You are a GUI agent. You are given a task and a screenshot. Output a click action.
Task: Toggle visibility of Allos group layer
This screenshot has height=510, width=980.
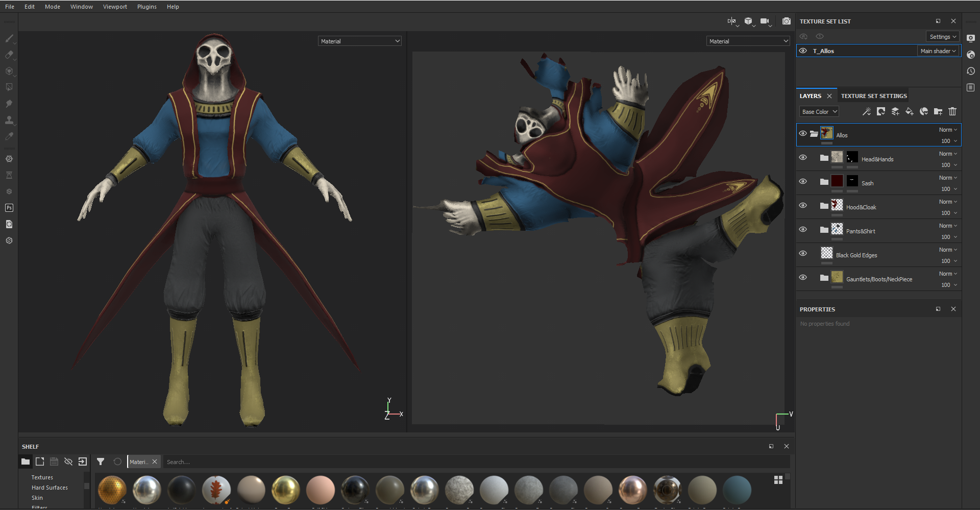coord(803,133)
